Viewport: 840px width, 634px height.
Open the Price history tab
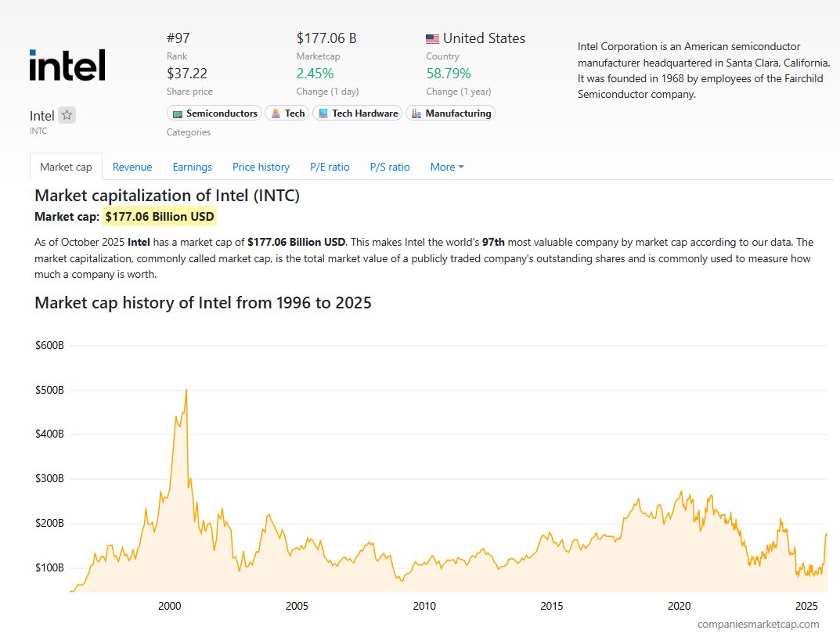(x=261, y=167)
